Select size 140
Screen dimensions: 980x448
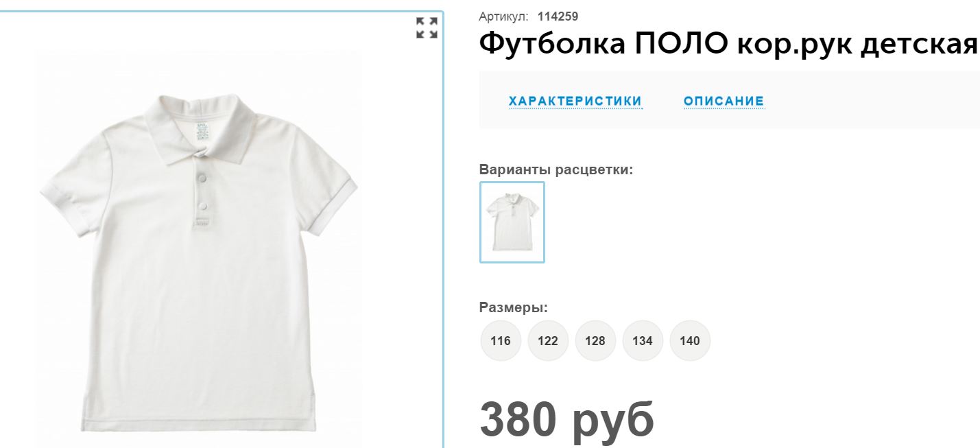tap(690, 341)
